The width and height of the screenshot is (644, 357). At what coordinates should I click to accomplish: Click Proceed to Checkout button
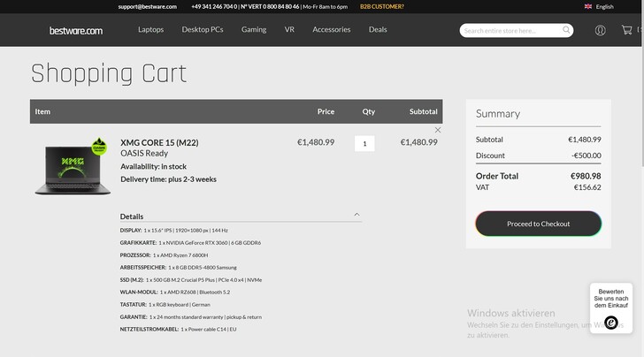tap(538, 224)
